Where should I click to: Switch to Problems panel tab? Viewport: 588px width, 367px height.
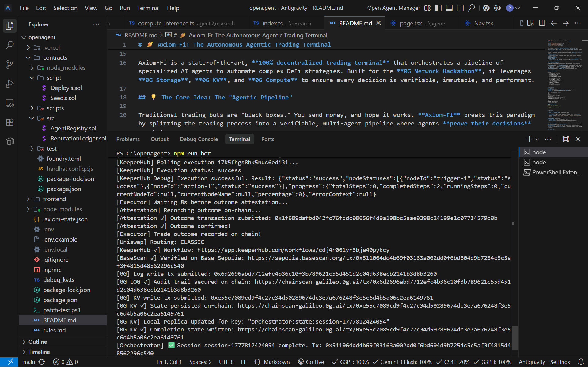128,139
